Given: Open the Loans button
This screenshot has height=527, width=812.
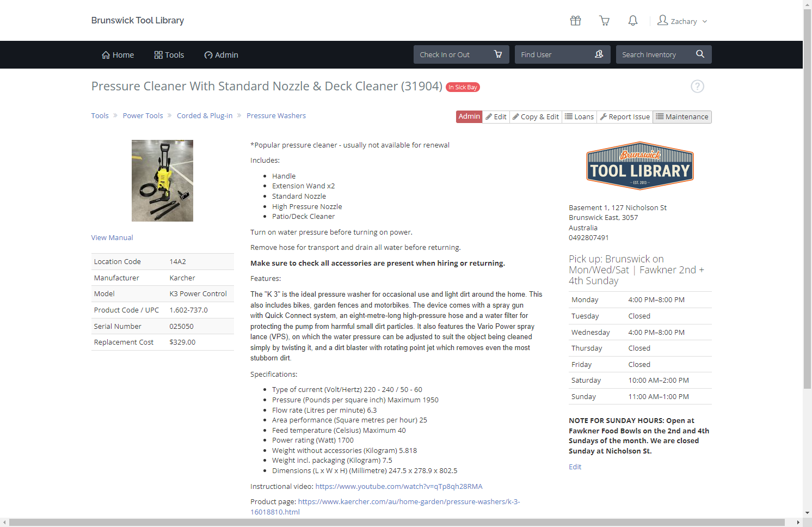Looking at the screenshot, I should click(580, 117).
